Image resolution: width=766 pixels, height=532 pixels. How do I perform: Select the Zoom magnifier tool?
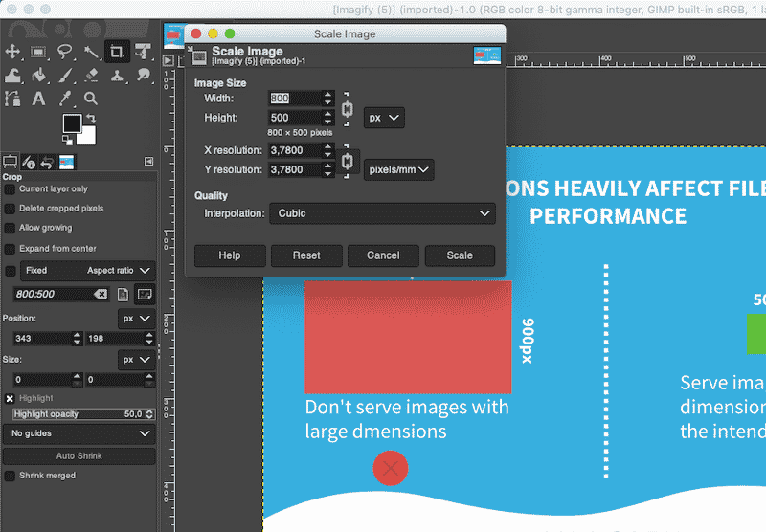[x=91, y=99]
